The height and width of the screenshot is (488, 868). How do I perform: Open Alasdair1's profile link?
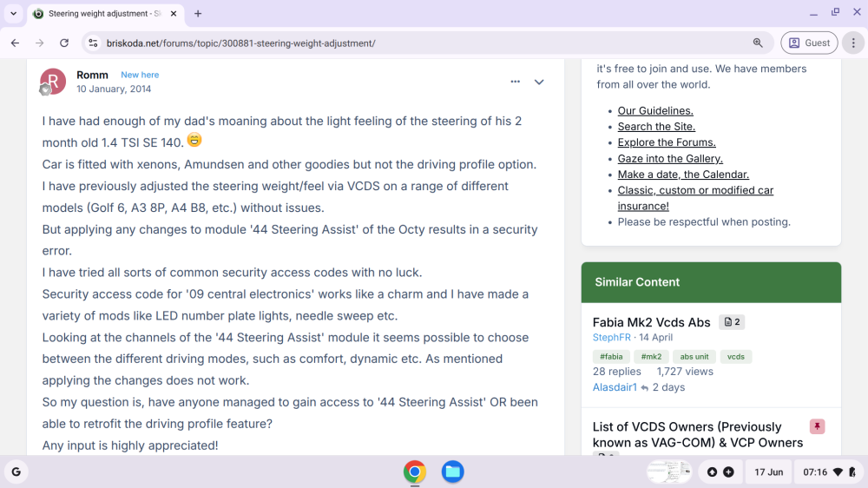click(x=615, y=387)
